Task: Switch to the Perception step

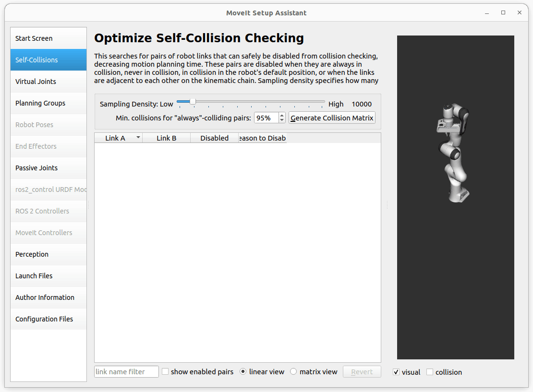Action: pyautogui.click(x=48, y=254)
